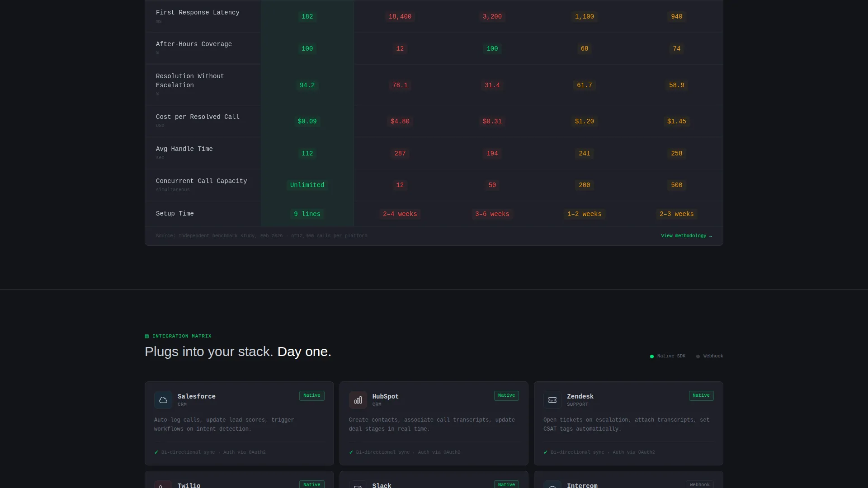The width and height of the screenshot is (868, 488).
Task: Click the Integration Matrix heading icon
Action: click(146, 336)
